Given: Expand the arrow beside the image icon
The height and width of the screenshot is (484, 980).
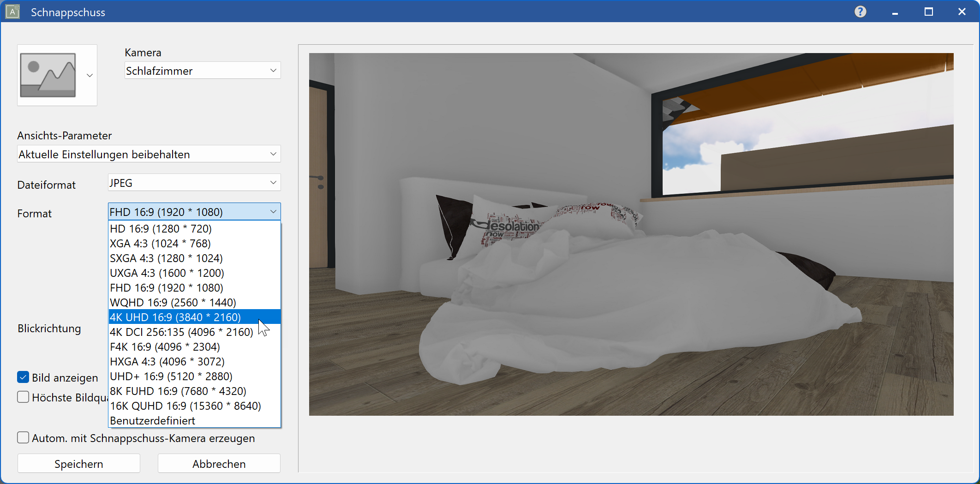Looking at the screenshot, I should (90, 75).
